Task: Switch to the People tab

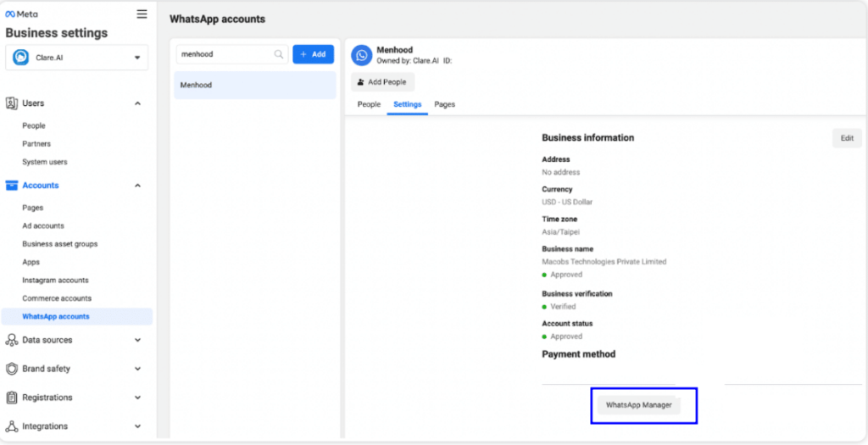Action: (369, 104)
